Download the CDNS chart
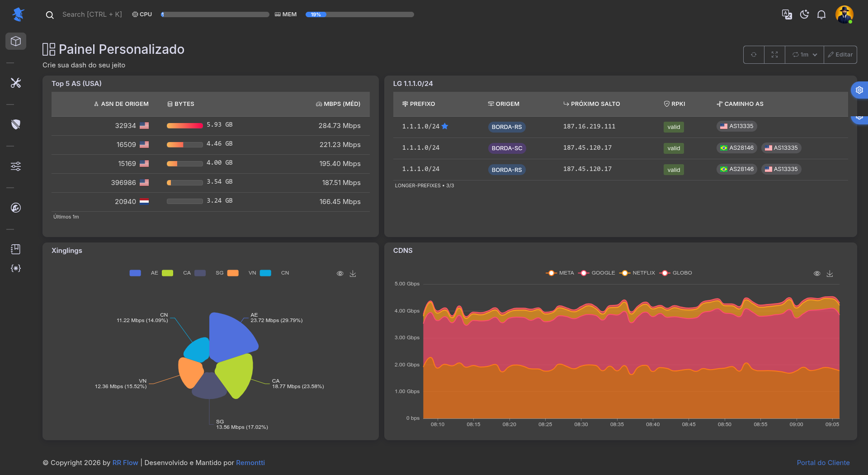Screen dimensions: 868x475 pos(830,274)
